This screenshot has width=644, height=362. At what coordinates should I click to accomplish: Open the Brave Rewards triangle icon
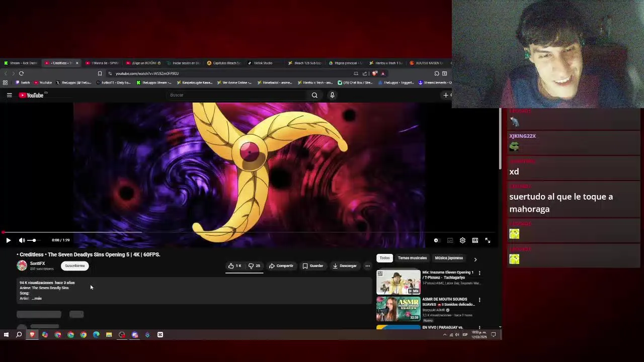(x=382, y=73)
